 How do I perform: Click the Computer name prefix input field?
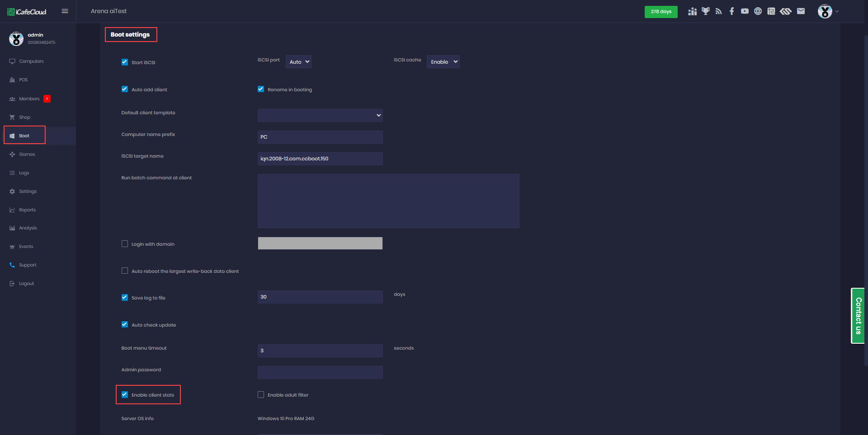(x=320, y=137)
